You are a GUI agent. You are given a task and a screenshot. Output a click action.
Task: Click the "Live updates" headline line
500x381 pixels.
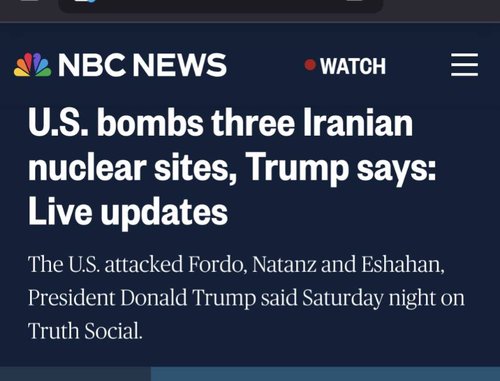pyautogui.click(x=128, y=211)
